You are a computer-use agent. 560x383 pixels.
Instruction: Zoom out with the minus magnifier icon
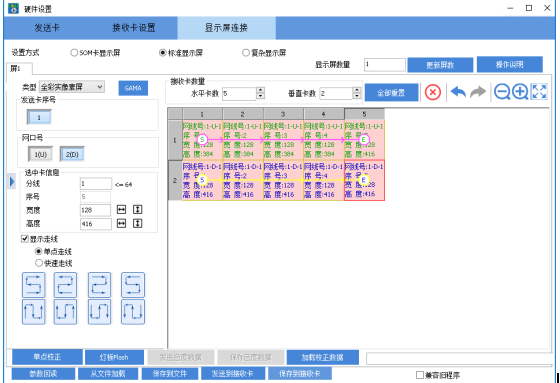(502, 92)
